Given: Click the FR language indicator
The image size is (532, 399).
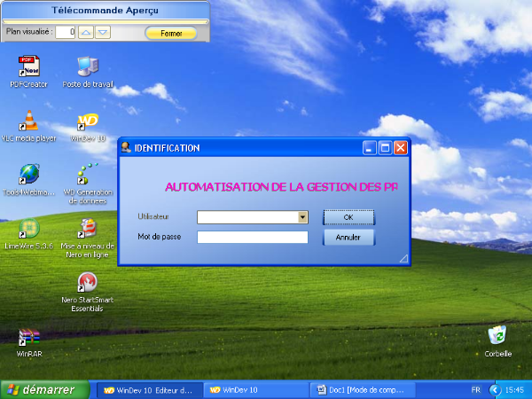Looking at the screenshot, I should (475, 390).
